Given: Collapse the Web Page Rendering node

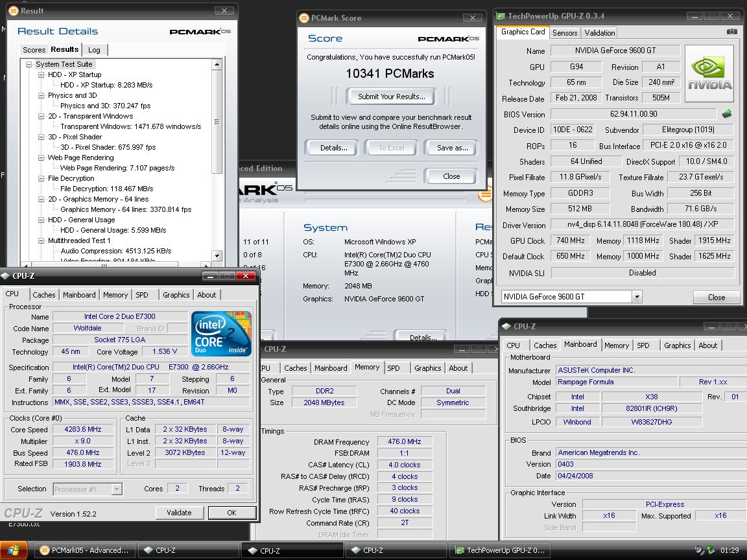Looking at the screenshot, I should point(41,157).
